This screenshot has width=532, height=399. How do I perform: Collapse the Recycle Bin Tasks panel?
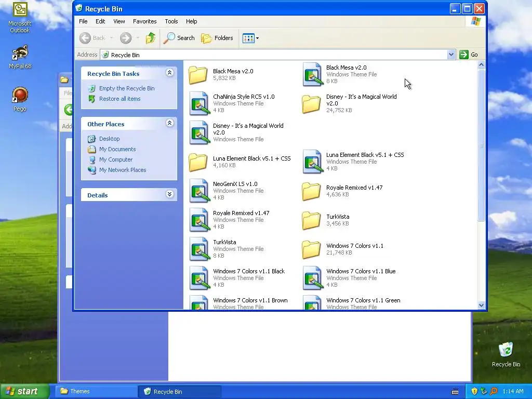coord(170,73)
